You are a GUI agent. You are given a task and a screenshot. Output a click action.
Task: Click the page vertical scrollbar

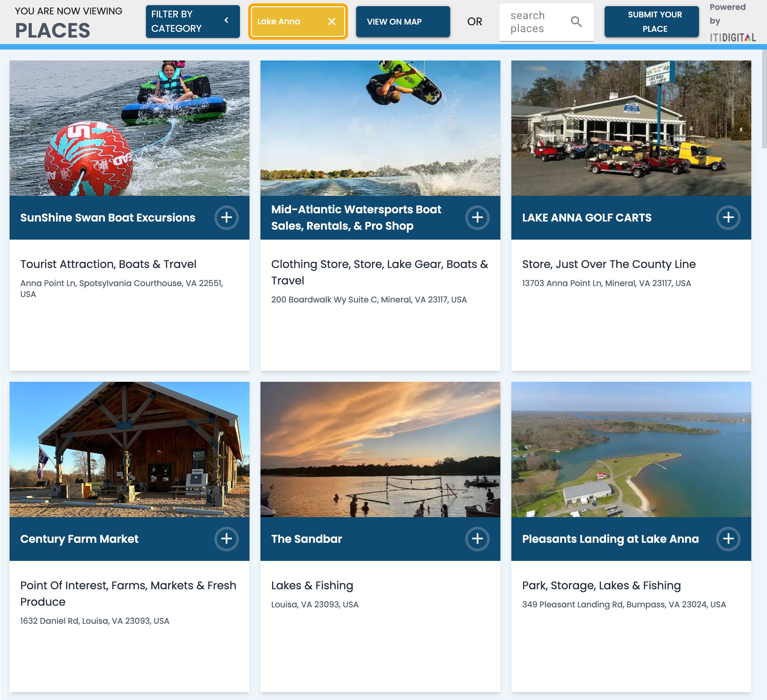764,99
